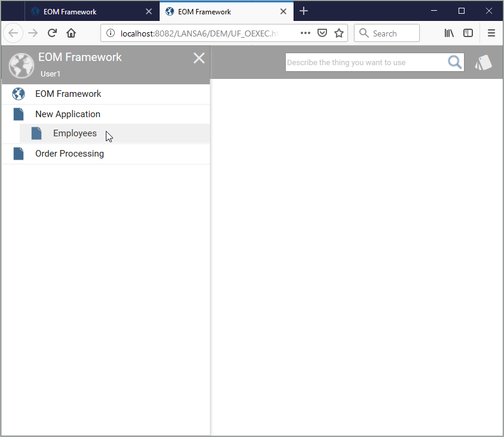Open the Firefox hamburger menu
The image size is (504, 437).
(x=491, y=33)
